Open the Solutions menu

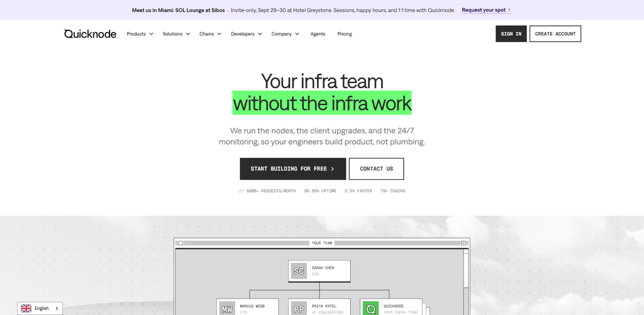(176, 34)
